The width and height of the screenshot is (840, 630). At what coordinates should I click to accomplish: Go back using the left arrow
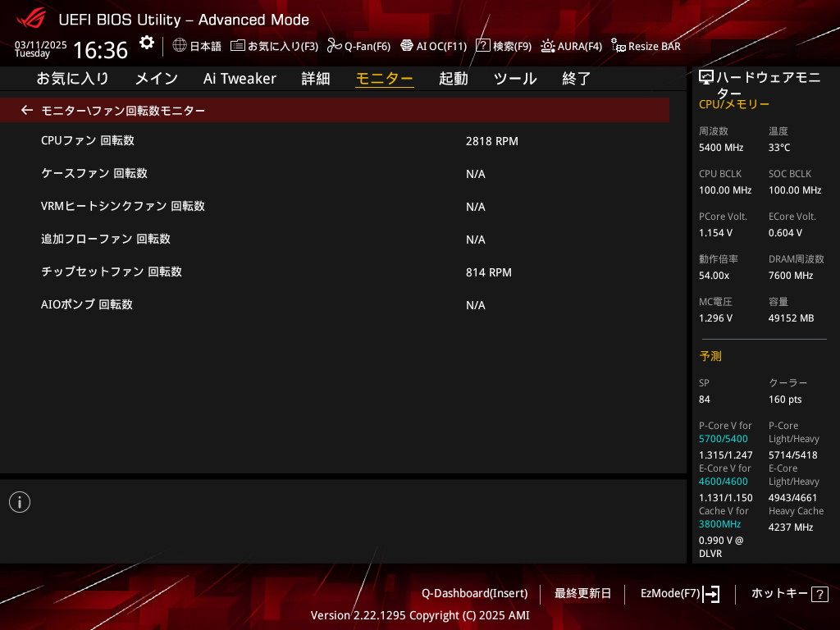(27, 110)
